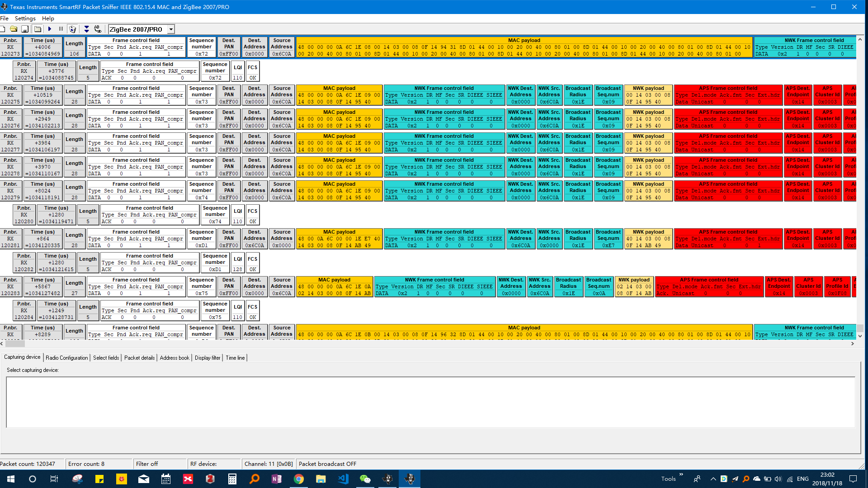This screenshot has height=488, width=868.
Task: Switch to the Display filter tab
Action: click(208, 358)
